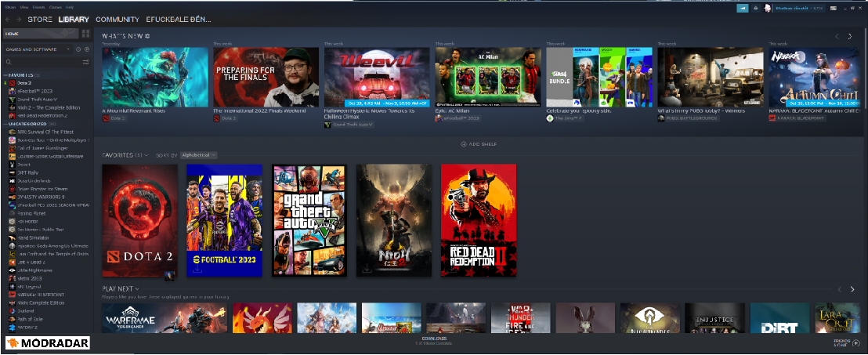The width and height of the screenshot is (868, 355).
Task: Expand the Favorites shelf title dropdown
Action: pos(125,155)
